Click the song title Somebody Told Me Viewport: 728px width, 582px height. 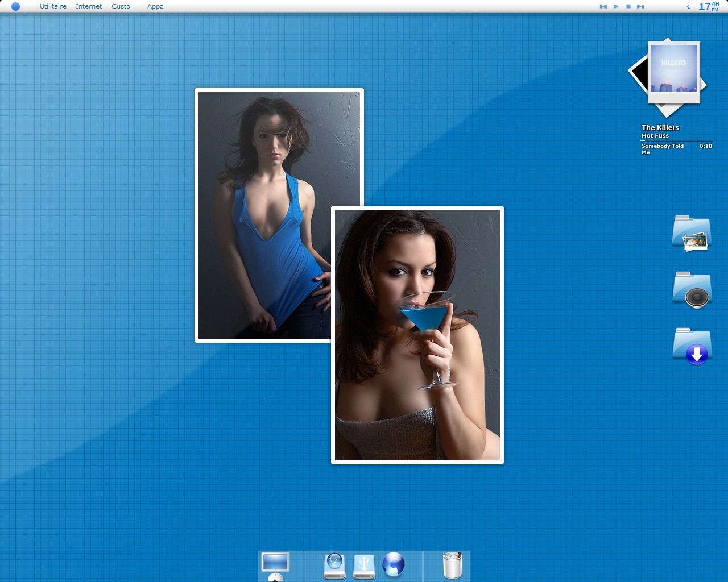663,149
